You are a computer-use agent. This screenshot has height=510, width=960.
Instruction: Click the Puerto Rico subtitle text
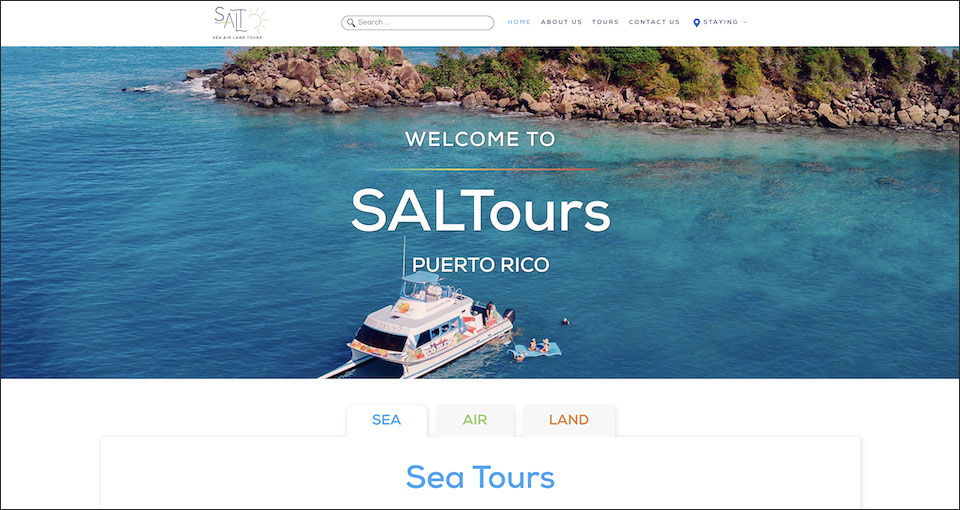coord(481,265)
